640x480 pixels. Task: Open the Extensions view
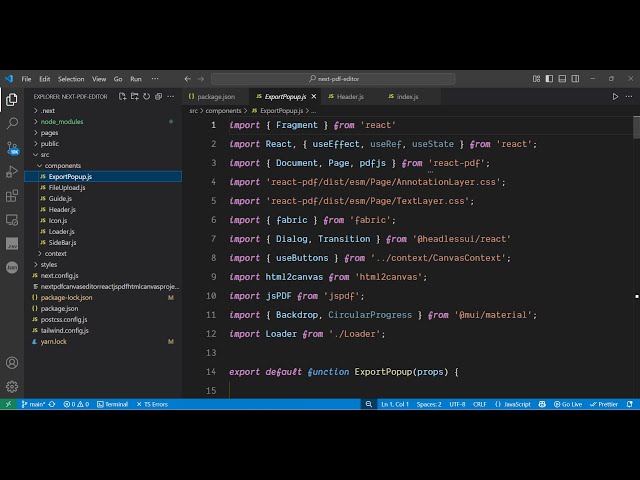click(x=12, y=196)
